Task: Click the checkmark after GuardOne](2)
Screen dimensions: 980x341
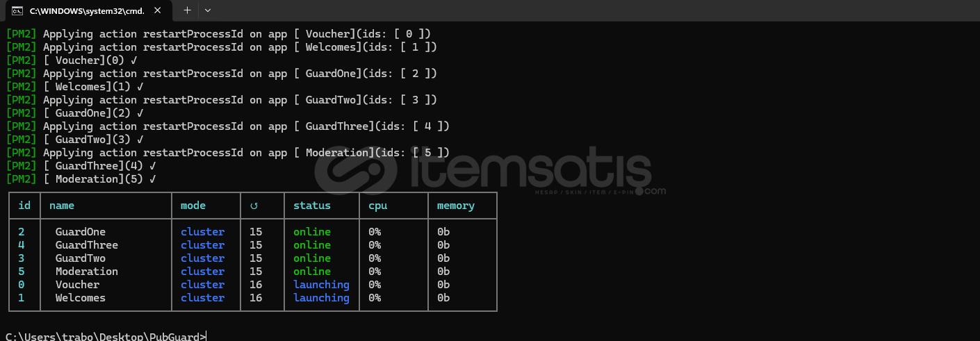Action: (x=140, y=113)
